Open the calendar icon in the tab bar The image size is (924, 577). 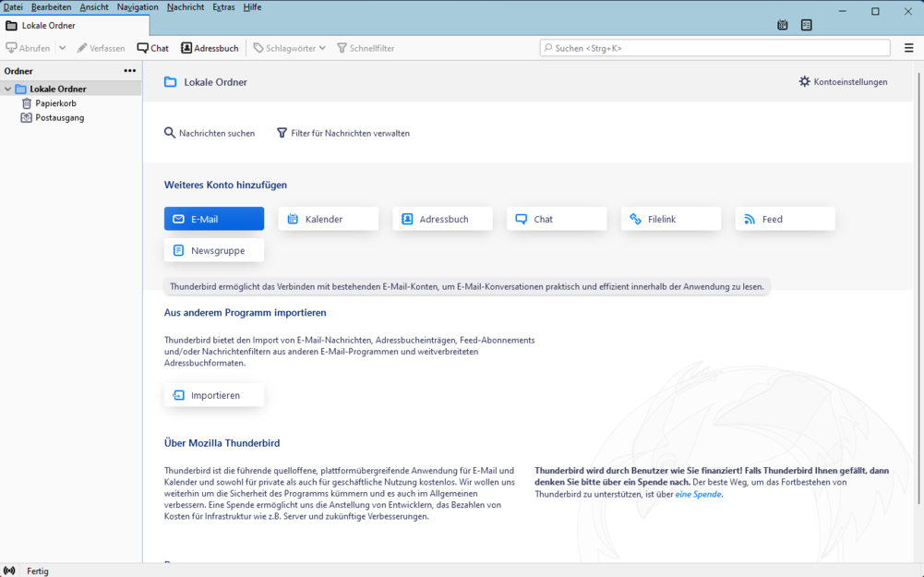pyautogui.click(x=783, y=25)
